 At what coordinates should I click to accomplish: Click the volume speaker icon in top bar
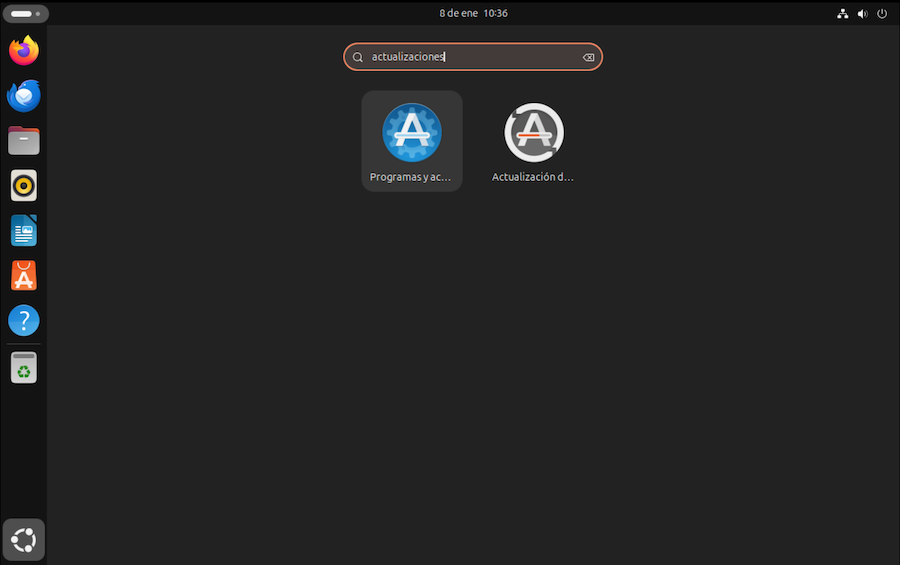pyautogui.click(x=862, y=13)
